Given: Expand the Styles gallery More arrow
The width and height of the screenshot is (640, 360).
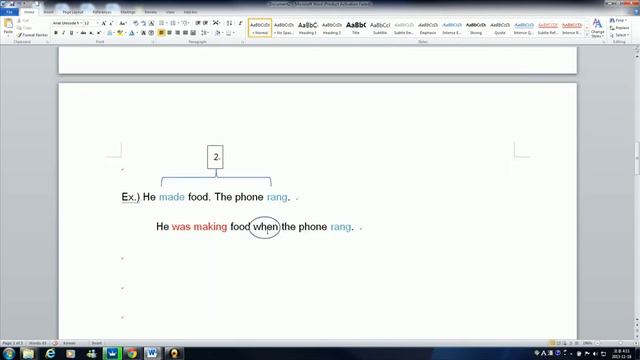Looking at the screenshot, I should (x=587, y=35).
